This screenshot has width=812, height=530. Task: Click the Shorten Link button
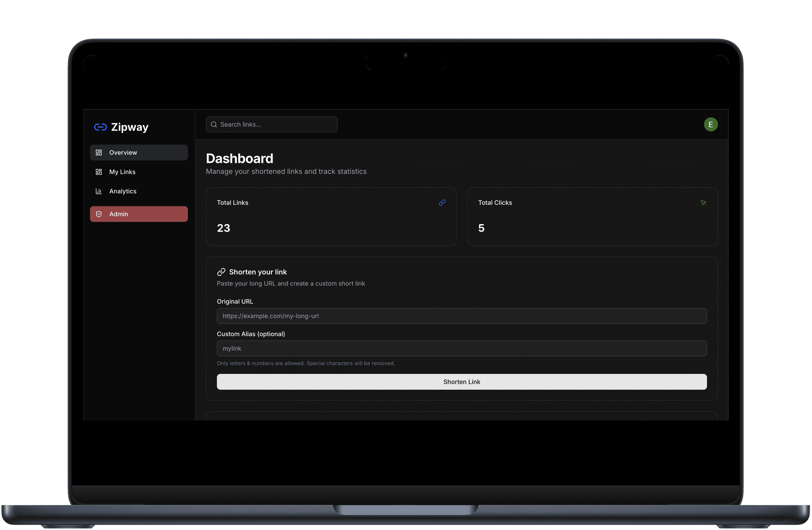tap(462, 382)
